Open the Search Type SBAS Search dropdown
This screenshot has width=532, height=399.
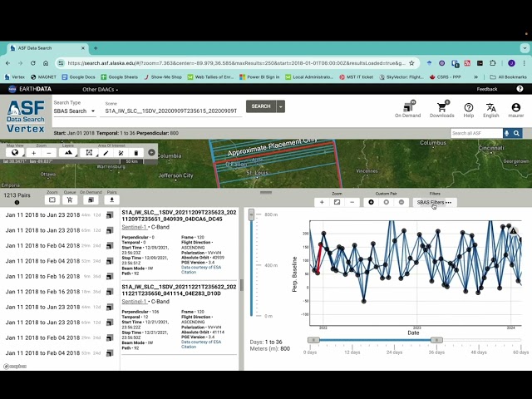pyautogui.click(x=74, y=111)
